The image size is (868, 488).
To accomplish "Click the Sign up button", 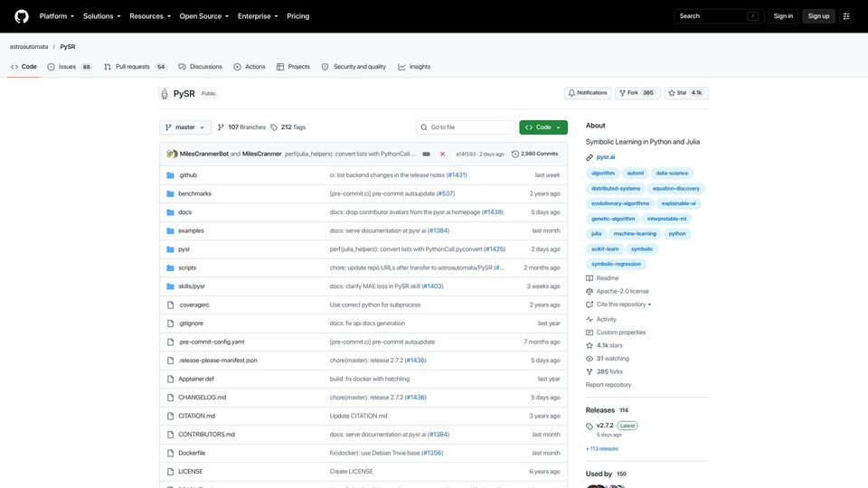I will click(x=818, y=16).
